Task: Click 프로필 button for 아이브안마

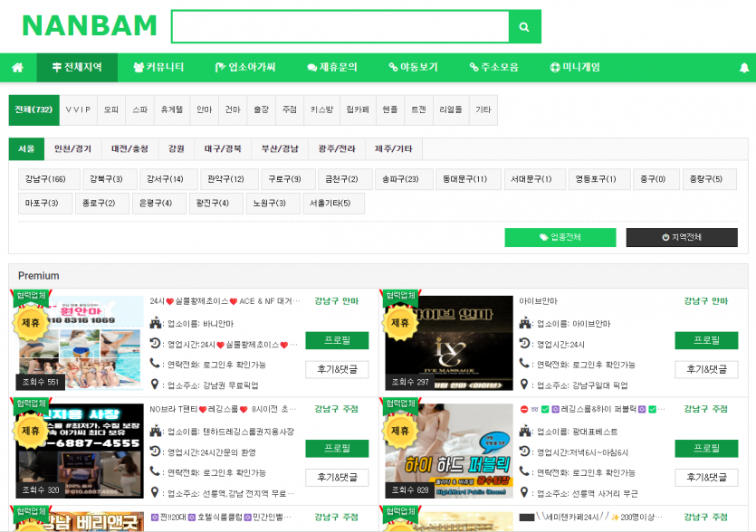Action: 706,340
